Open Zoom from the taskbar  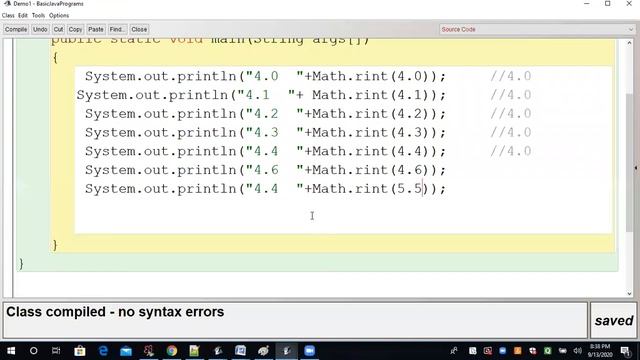coord(309,351)
